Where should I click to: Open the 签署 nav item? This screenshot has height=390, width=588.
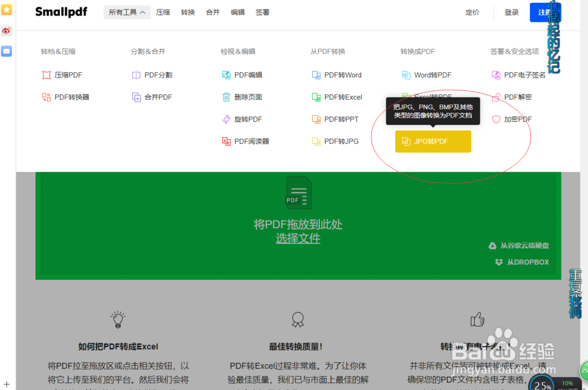point(262,12)
